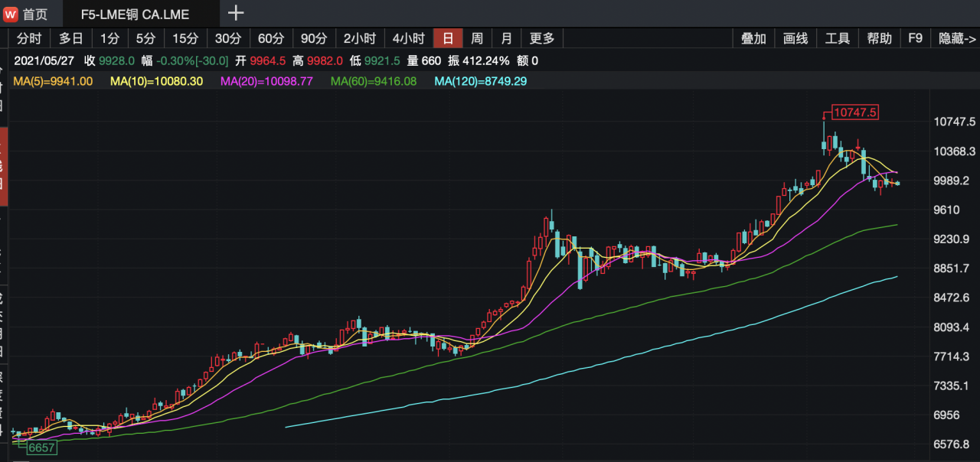
Task: Click high price 9982.0 value
Action: click(x=325, y=61)
